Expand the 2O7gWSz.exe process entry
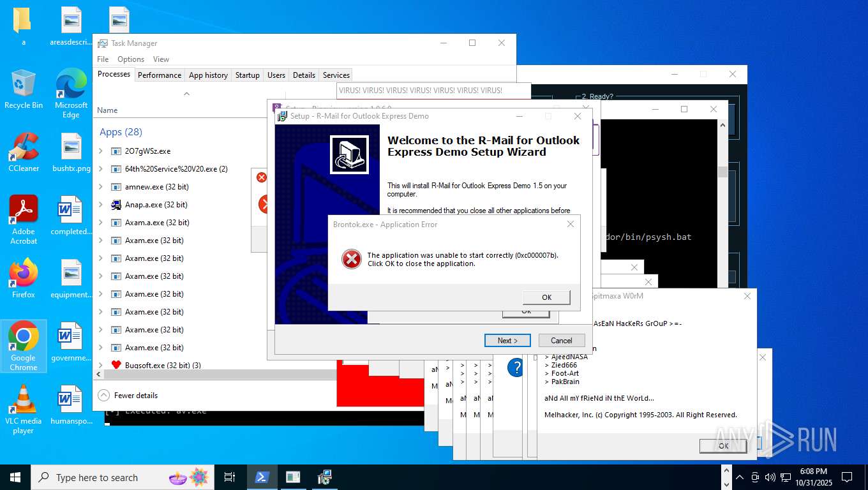 [101, 151]
